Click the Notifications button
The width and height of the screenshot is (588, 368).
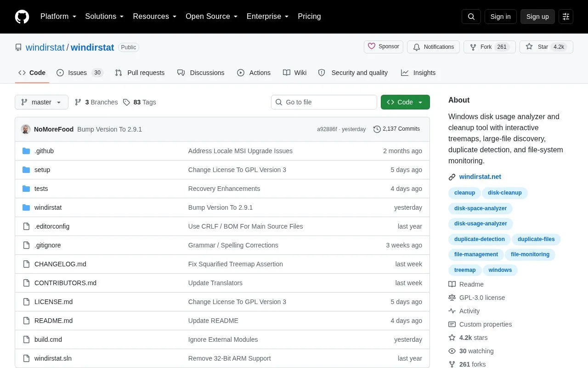pyautogui.click(x=433, y=47)
